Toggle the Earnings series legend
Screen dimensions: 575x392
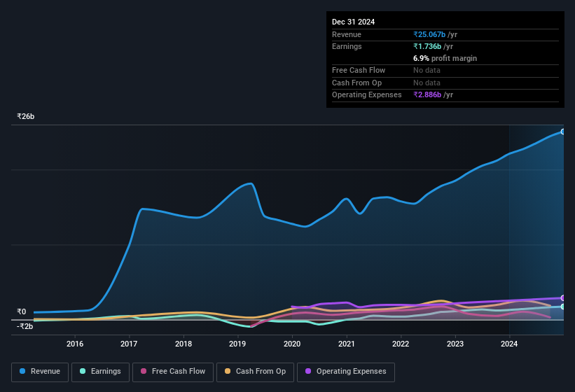pos(100,372)
